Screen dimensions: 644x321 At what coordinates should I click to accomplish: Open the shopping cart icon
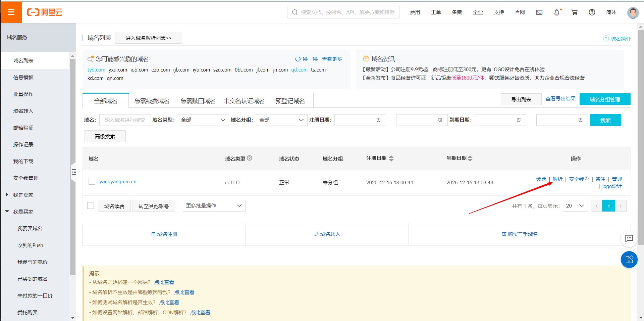[575, 12]
